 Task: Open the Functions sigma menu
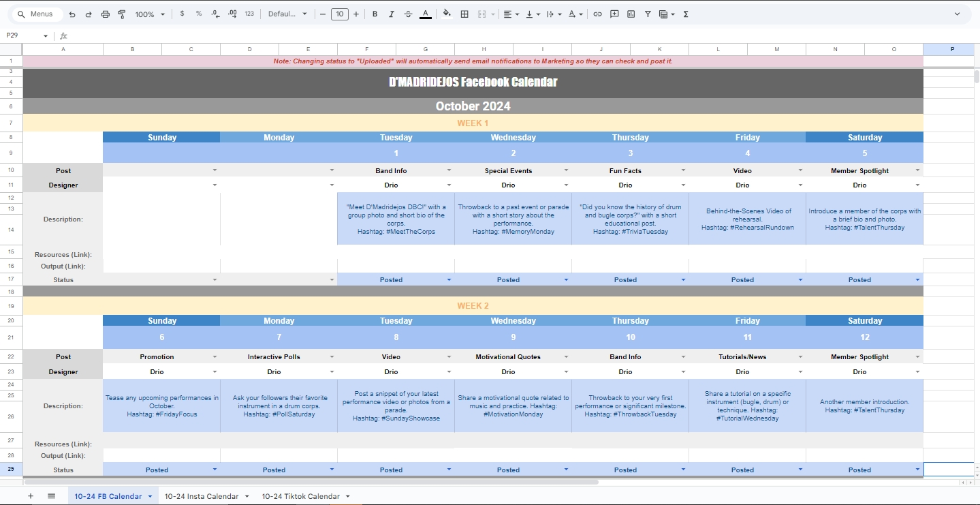coord(686,14)
